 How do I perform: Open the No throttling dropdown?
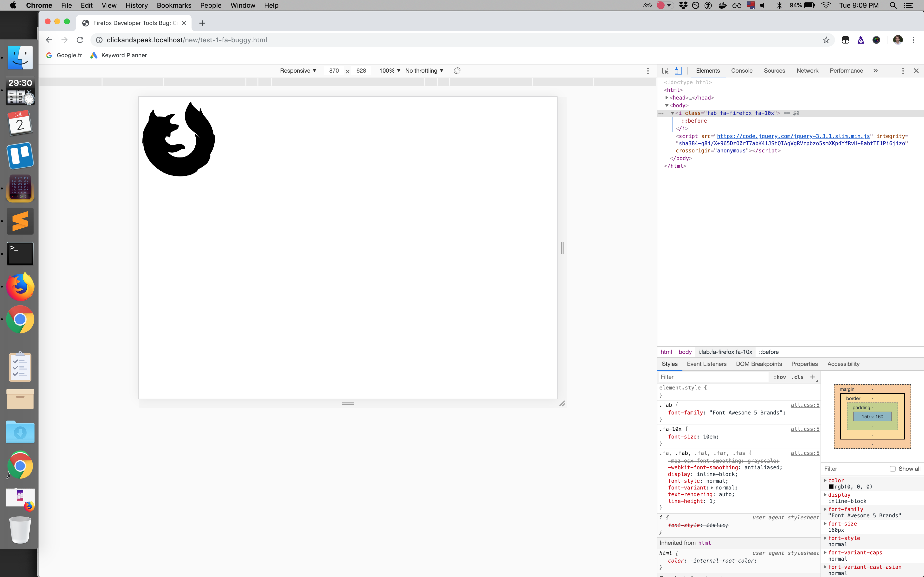[x=424, y=71]
